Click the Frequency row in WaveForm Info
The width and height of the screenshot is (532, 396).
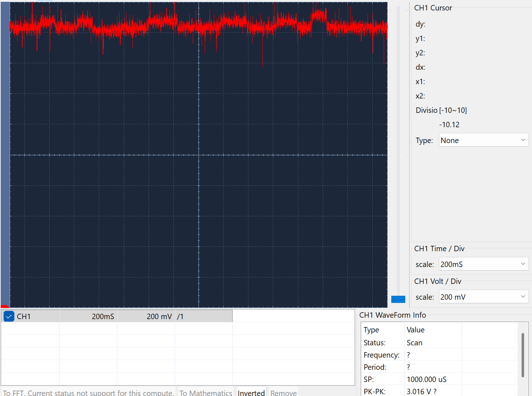(x=381, y=355)
